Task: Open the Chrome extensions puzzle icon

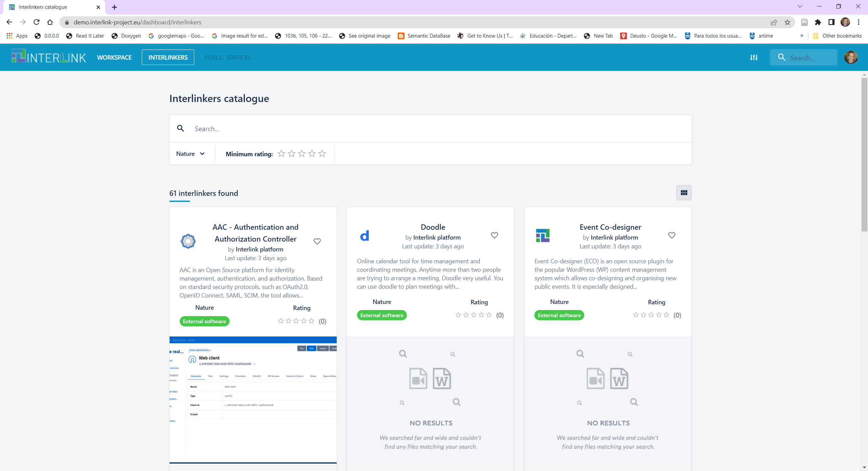Action: tap(818, 22)
